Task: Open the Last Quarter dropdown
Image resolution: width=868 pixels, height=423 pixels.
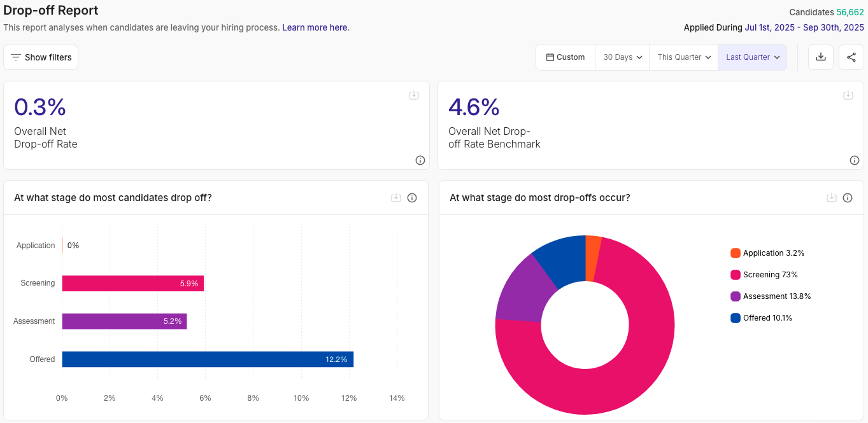Action: click(x=752, y=57)
